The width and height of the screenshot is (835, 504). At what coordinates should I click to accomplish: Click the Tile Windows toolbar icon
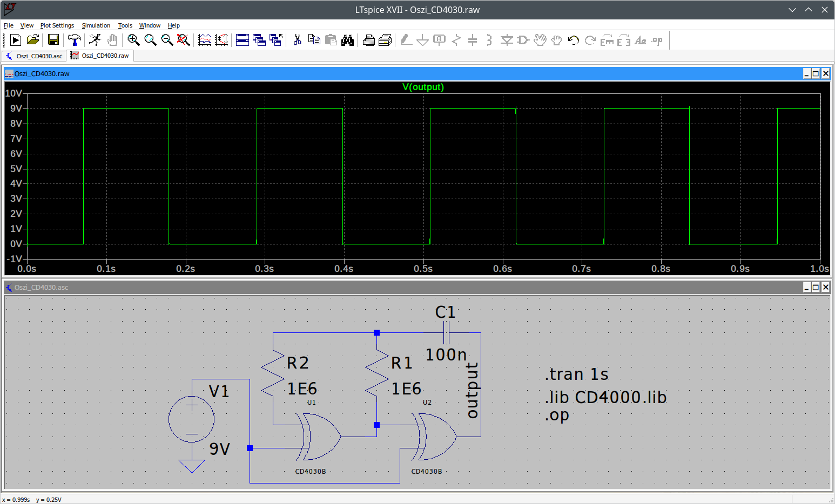(x=243, y=40)
